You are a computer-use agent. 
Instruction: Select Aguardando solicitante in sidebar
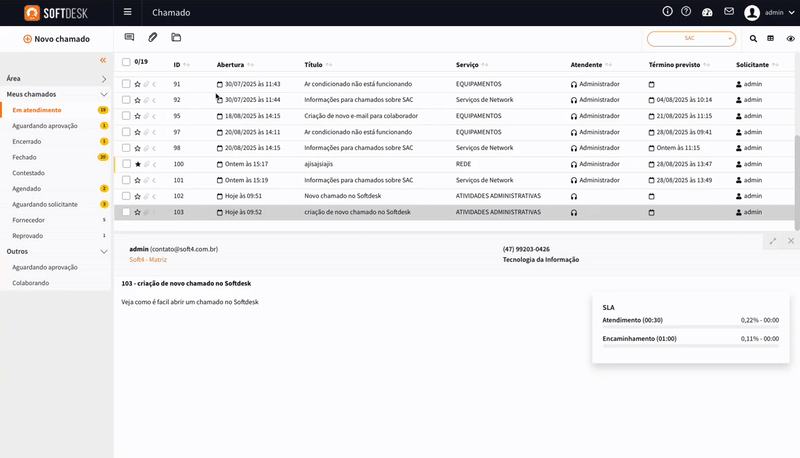coord(45,204)
